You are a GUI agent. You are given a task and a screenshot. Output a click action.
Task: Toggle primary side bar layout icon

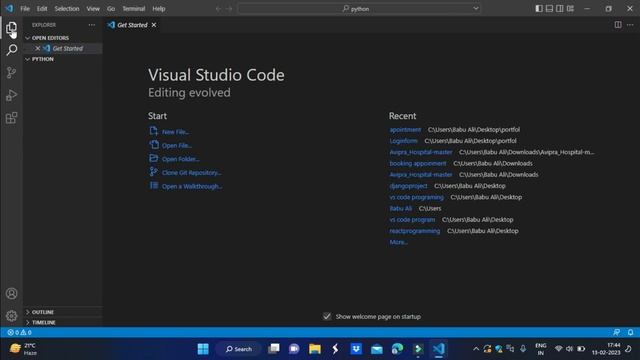coord(539,9)
